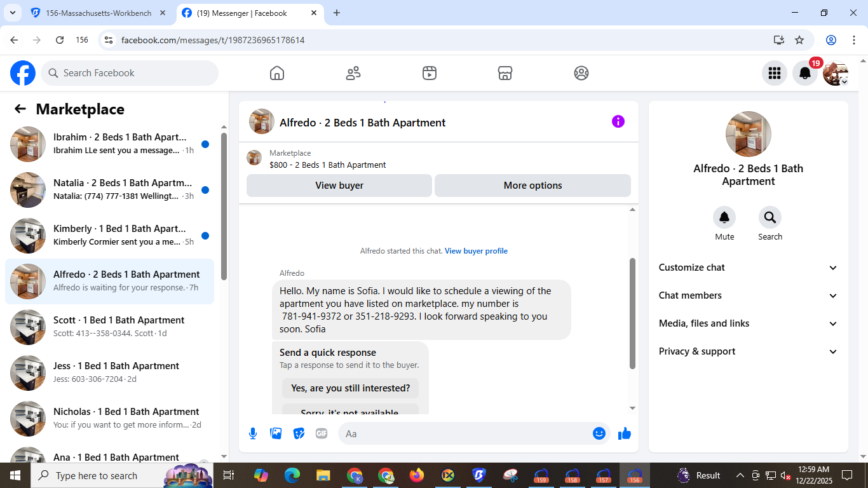The height and width of the screenshot is (488, 868).
Task: Click the conversation list scrollbar
Action: point(224,207)
